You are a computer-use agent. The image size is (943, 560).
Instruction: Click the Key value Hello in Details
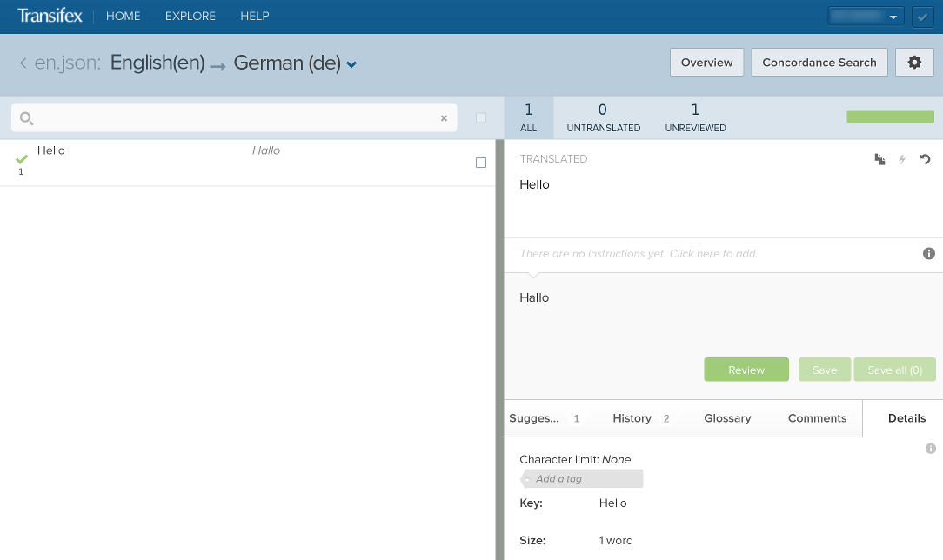pyautogui.click(x=612, y=503)
